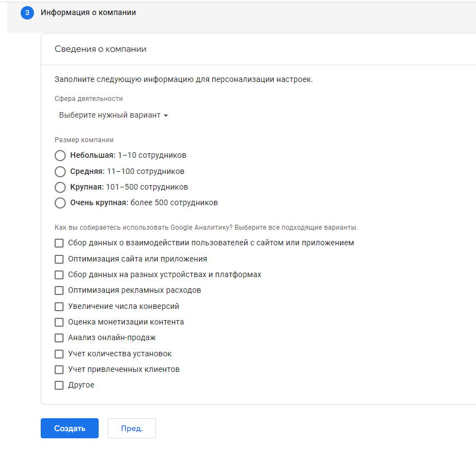Select 'Небольшая: 1–10 сотрудников' radio button
Image resolution: width=476 pixels, height=450 pixels.
[60, 156]
